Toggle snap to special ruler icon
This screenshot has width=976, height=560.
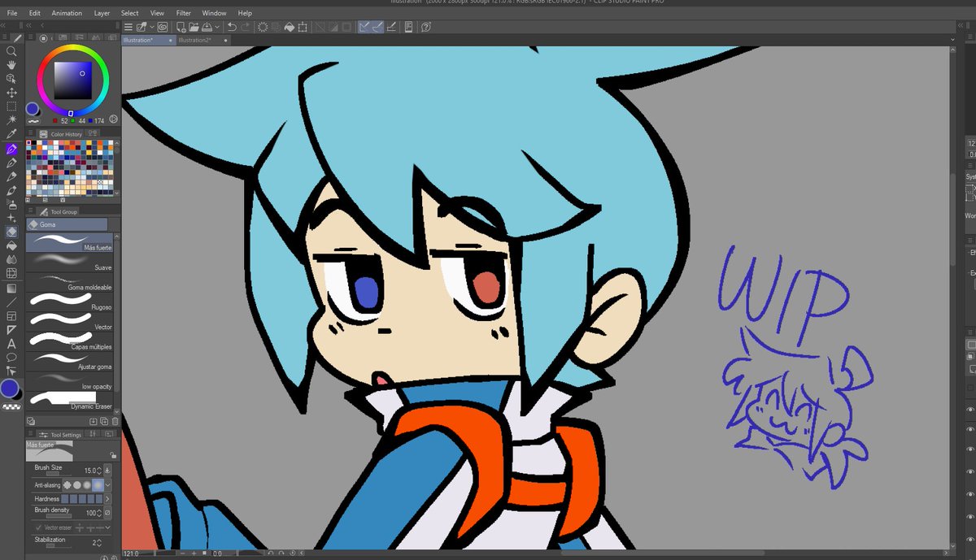click(377, 27)
